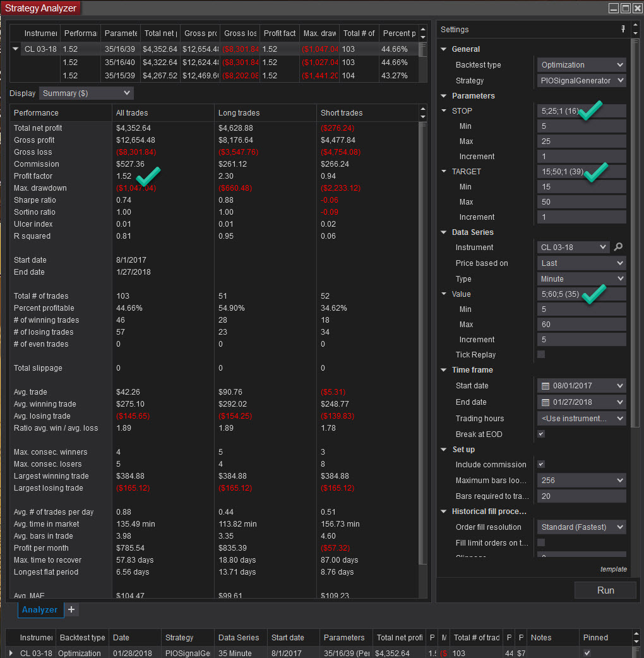Collapse CL 03-18 results row arrow
This screenshot has height=658, width=644.
coord(16,49)
